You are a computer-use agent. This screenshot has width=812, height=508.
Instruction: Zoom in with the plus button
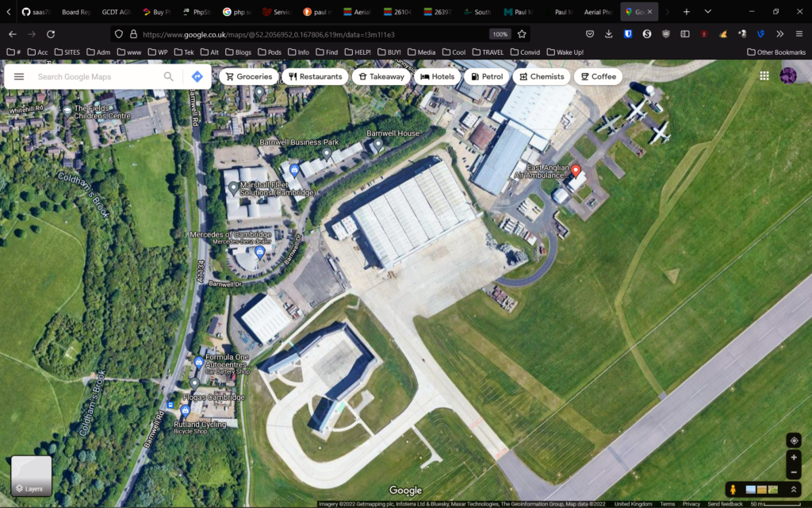coord(794,458)
